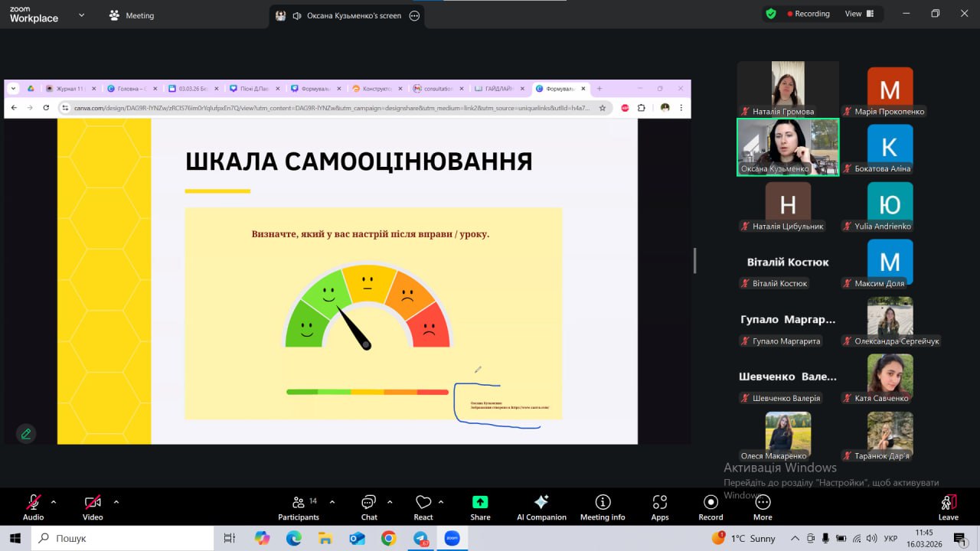Open Meeting info

pos(603,507)
